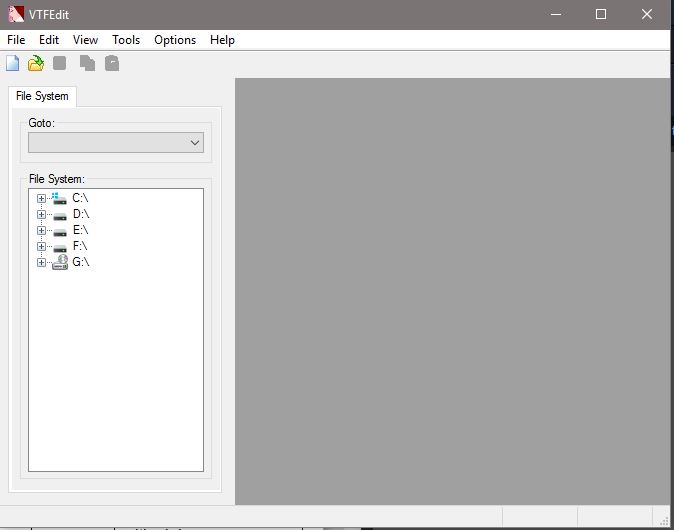Open the View menu

85,40
